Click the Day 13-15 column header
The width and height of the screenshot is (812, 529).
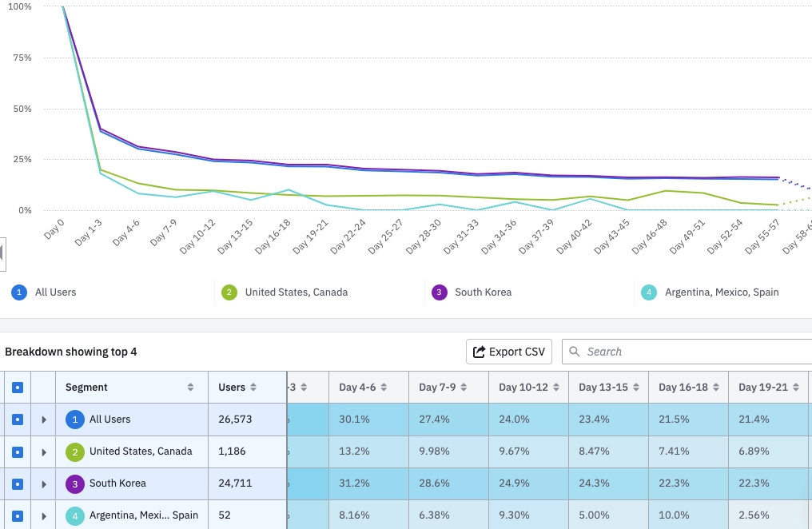(603, 388)
